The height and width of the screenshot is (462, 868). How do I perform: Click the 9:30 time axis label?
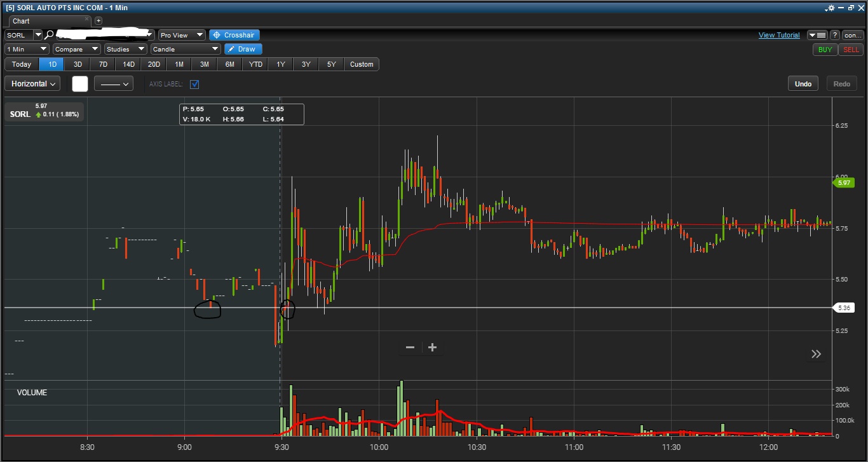(x=281, y=447)
